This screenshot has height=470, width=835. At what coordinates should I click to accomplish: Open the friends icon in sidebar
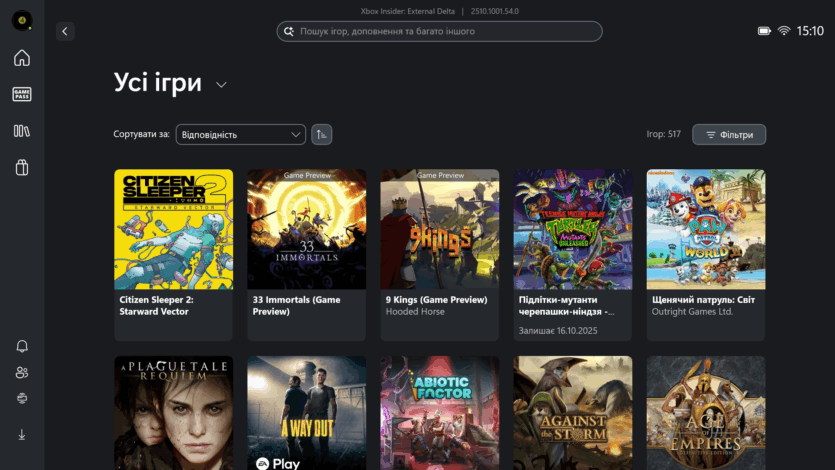22,373
